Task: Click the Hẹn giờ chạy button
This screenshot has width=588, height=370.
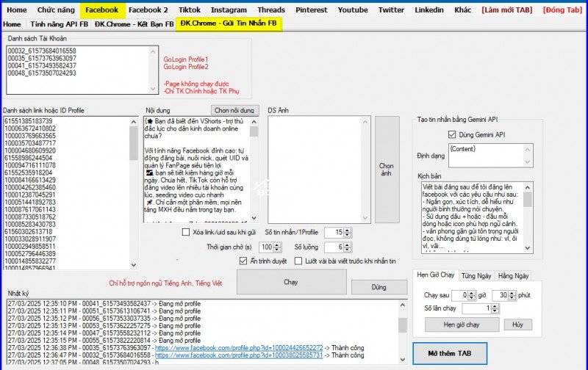Action: coord(462,324)
